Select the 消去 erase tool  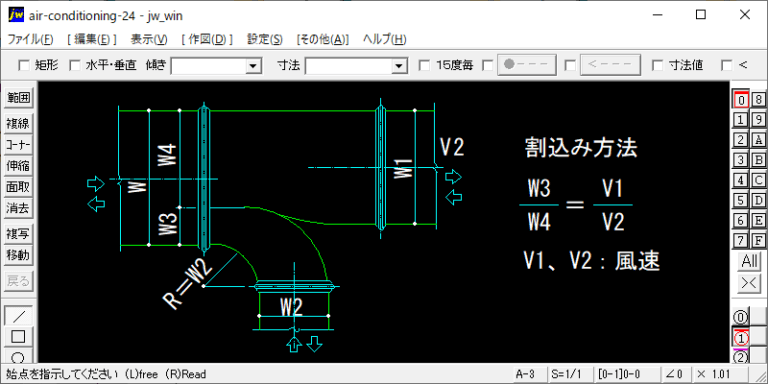click(19, 208)
